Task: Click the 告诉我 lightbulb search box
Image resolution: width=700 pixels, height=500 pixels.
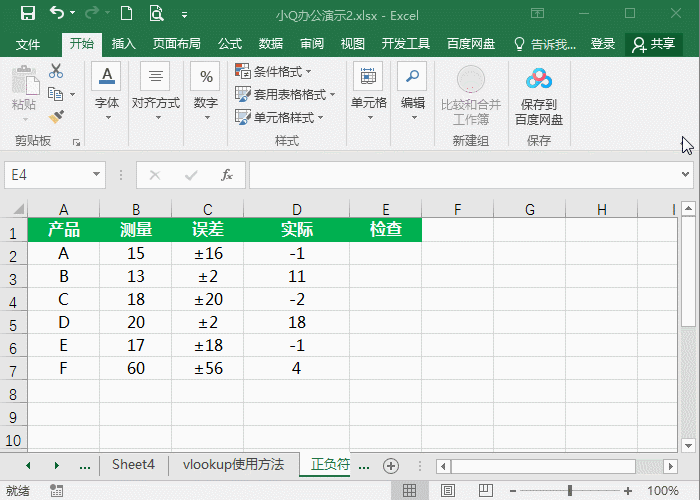Action: 545,44
